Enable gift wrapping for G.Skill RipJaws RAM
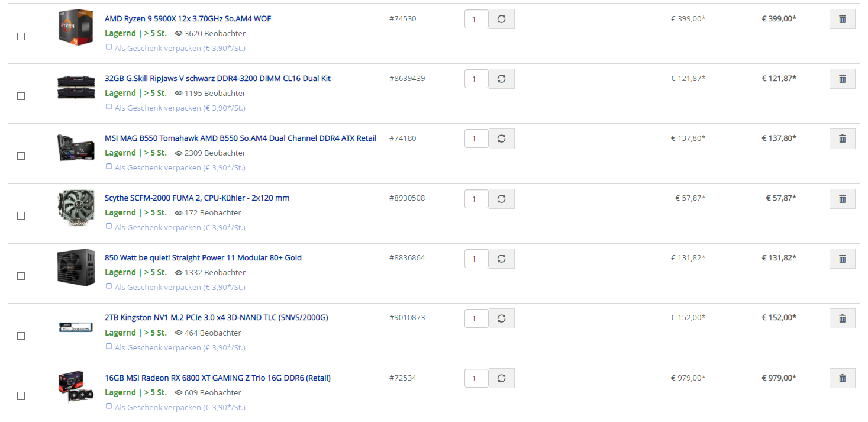868x422 pixels. (x=109, y=107)
